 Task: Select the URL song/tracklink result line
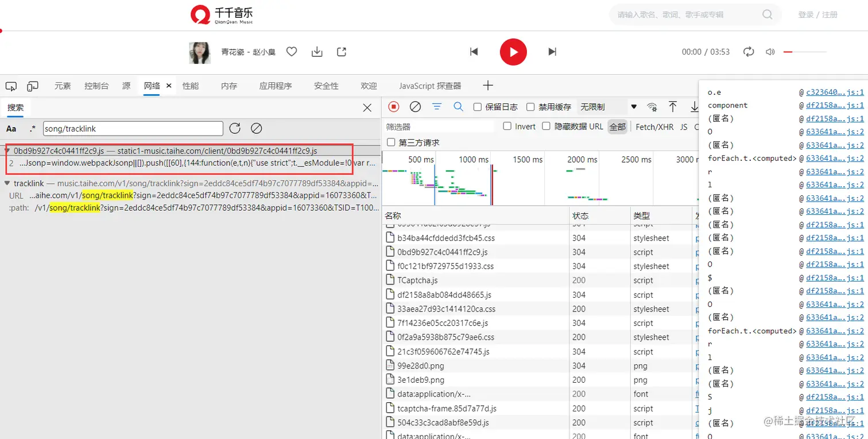192,196
